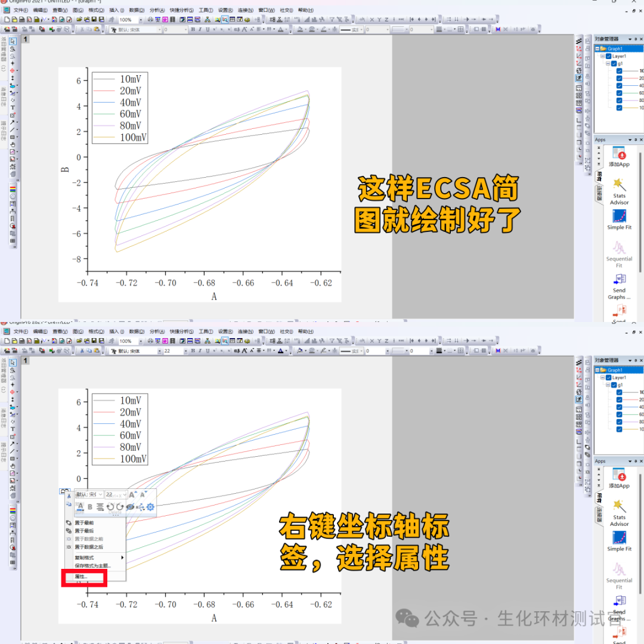Screen dimensions: 644x644
Task: Click Bold button in upper window format toolbar
Action: 193,30
